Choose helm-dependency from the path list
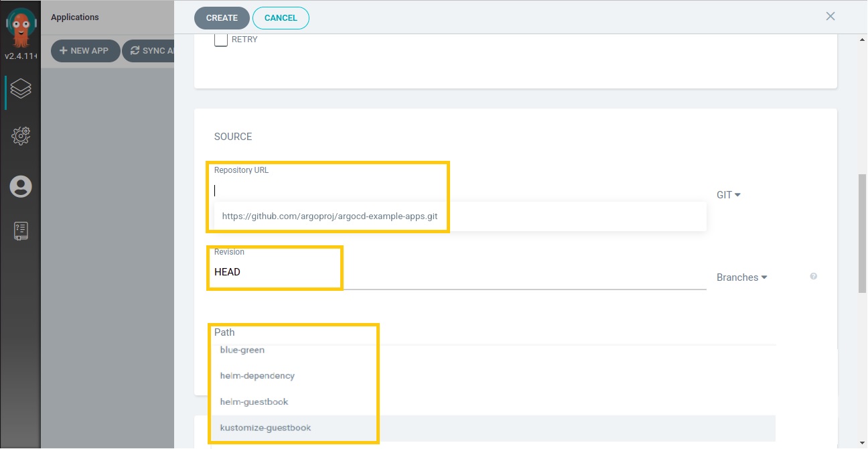 [x=257, y=376]
